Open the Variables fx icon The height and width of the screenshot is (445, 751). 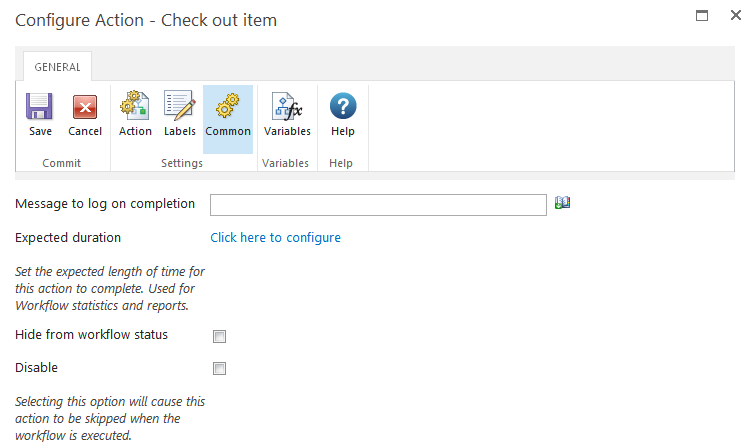point(287,106)
